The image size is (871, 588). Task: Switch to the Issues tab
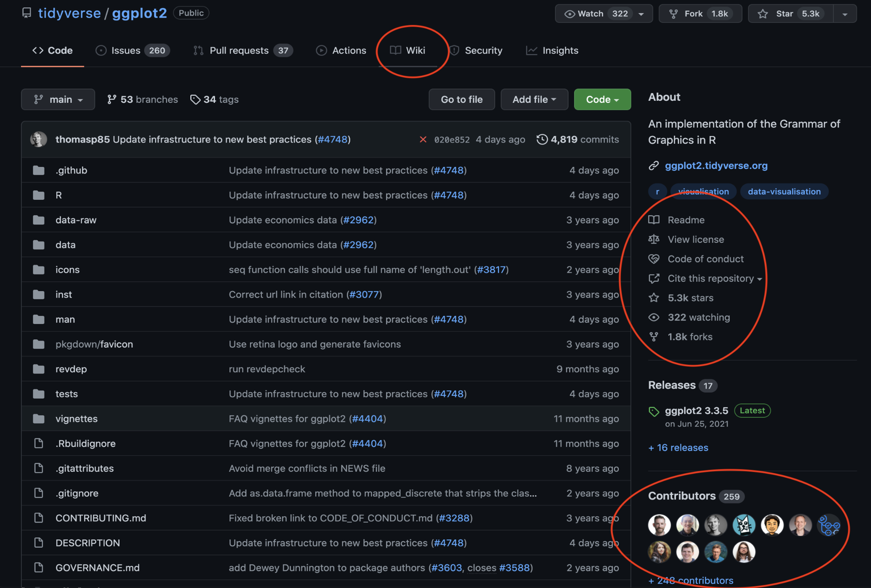pos(133,50)
